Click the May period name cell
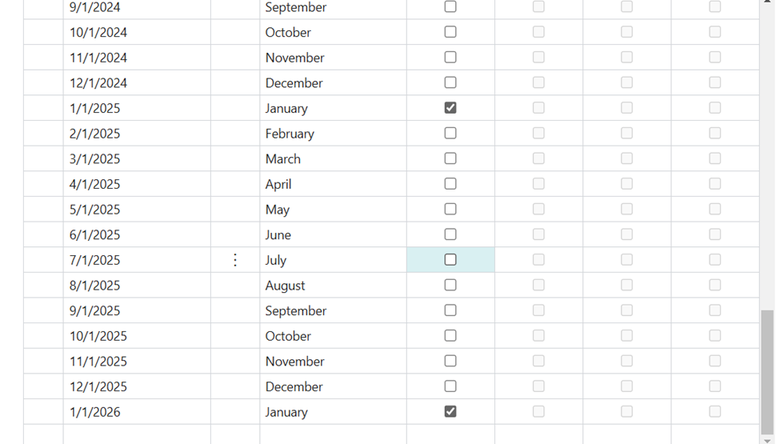The height and width of the screenshot is (444, 780). 333,209
